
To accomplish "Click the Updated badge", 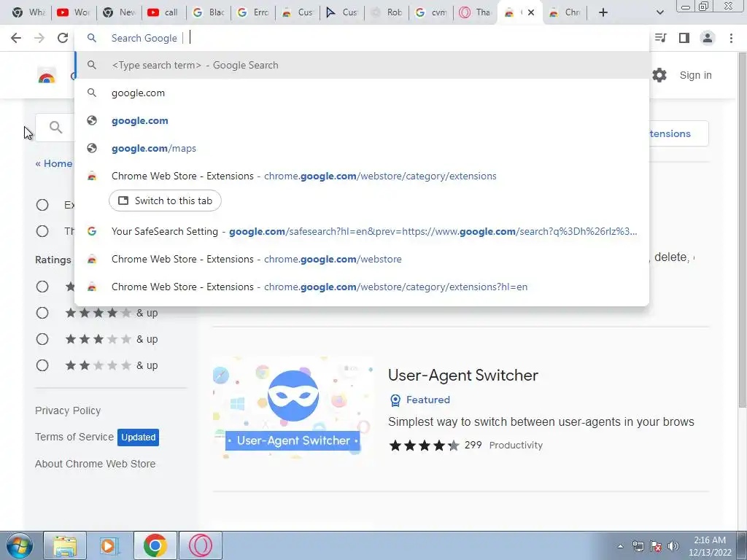I will tap(138, 437).
